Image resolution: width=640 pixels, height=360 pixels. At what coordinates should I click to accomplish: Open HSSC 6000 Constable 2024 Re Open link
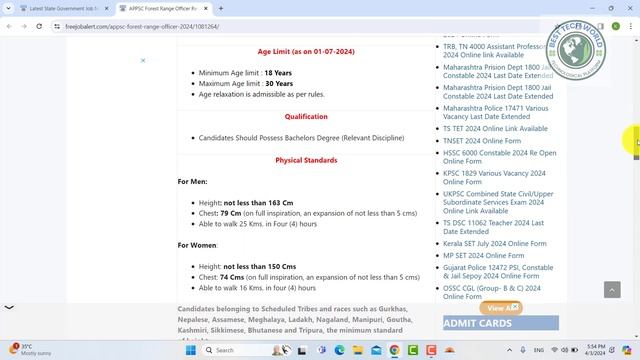pos(500,157)
